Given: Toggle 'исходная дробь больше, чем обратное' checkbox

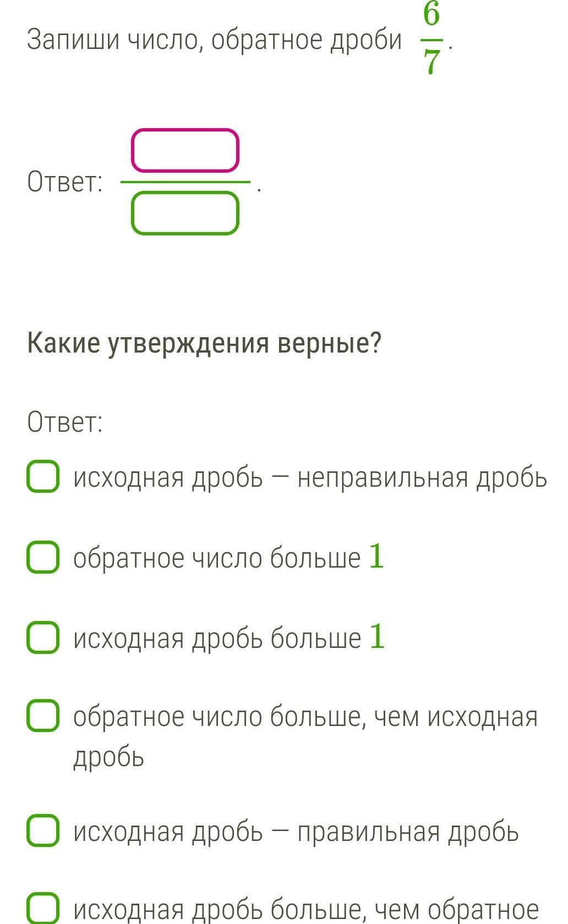Looking at the screenshot, I should pos(43,908).
